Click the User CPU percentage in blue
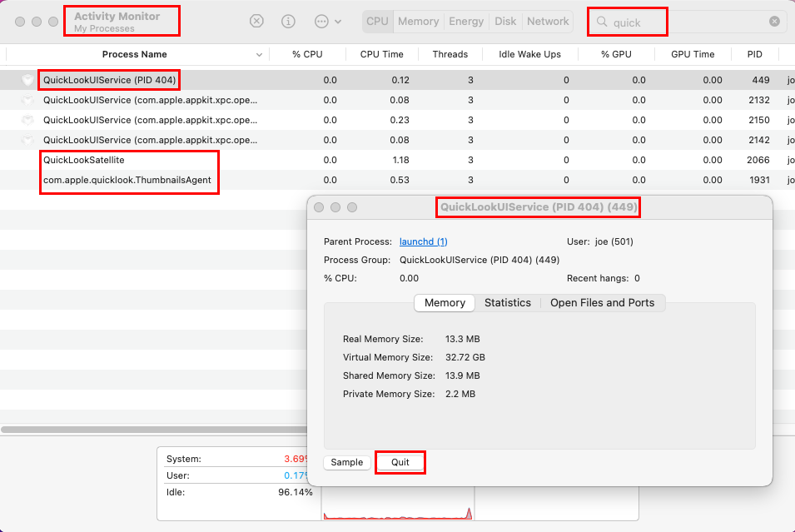The height and width of the screenshot is (532, 795). [296, 475]
